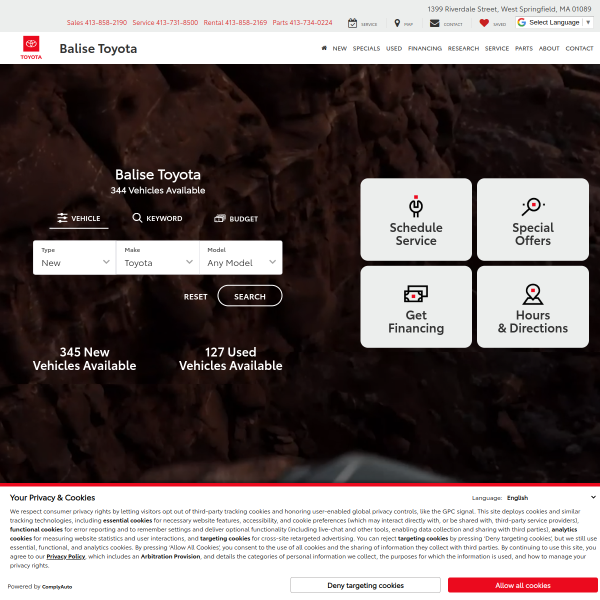600x600 pixels.
Task: Click the wallet icon beside Budget
Action: 220,218
